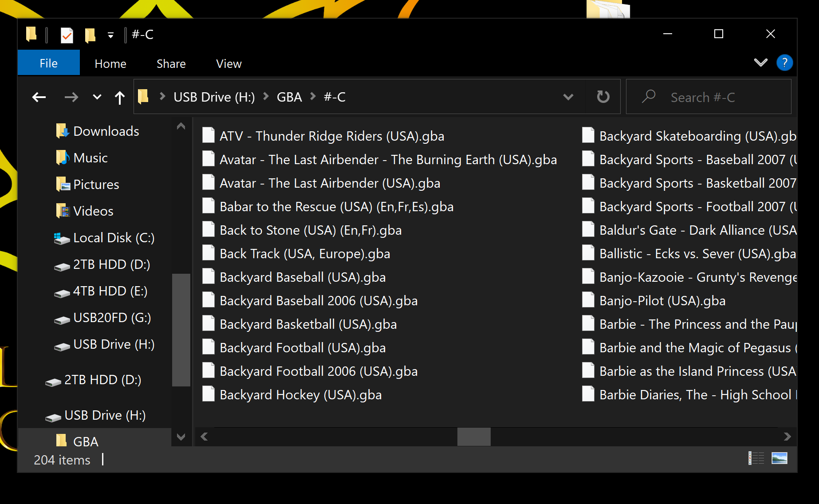Switch to the View ribbon tab

228,63
